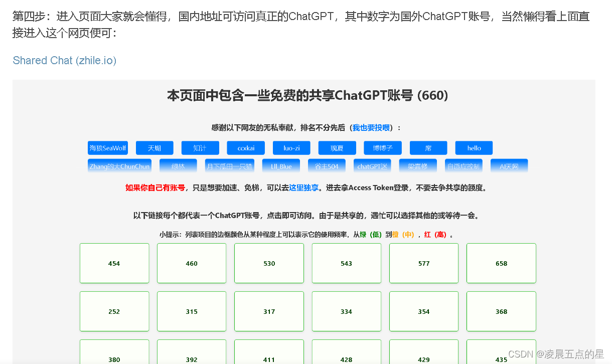Open shared account 380
The image size is (612, 364).
click(114, 352)
